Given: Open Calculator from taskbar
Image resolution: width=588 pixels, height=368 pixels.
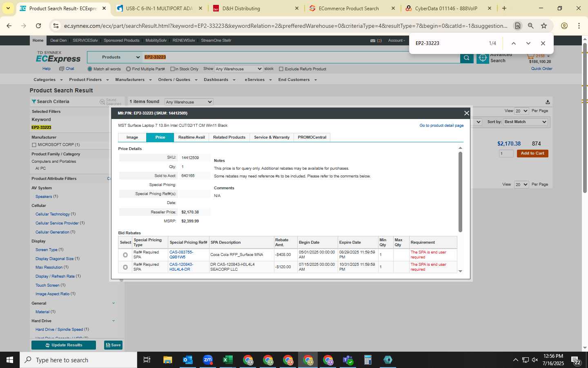Looking at the screenshot, I should (367, 360).
